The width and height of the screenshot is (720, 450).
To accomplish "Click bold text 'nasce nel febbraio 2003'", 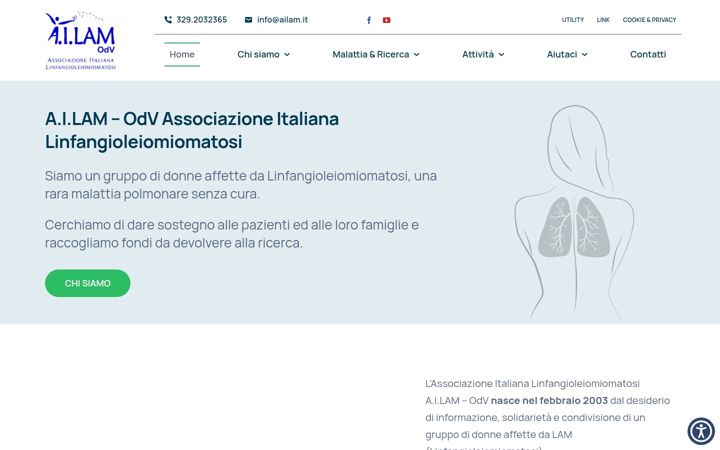I will pos(549,400).
